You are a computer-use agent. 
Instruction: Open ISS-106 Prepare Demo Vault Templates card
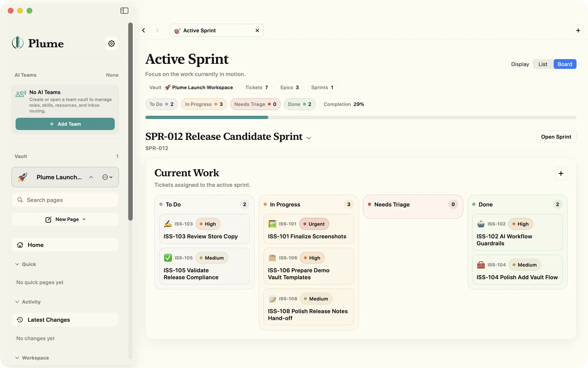pyautogui.click(x=309, y=266)
